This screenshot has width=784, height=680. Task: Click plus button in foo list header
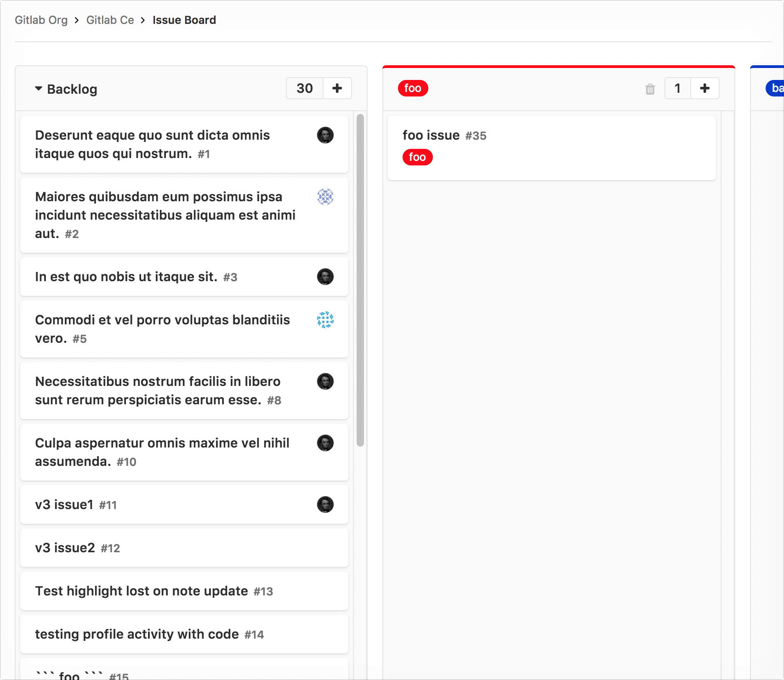[704, 88]
